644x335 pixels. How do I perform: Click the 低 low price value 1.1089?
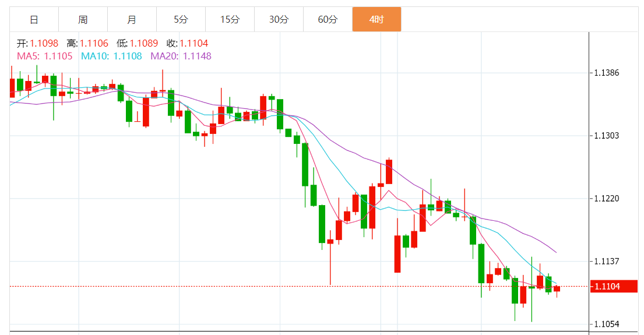click(143, 43)
